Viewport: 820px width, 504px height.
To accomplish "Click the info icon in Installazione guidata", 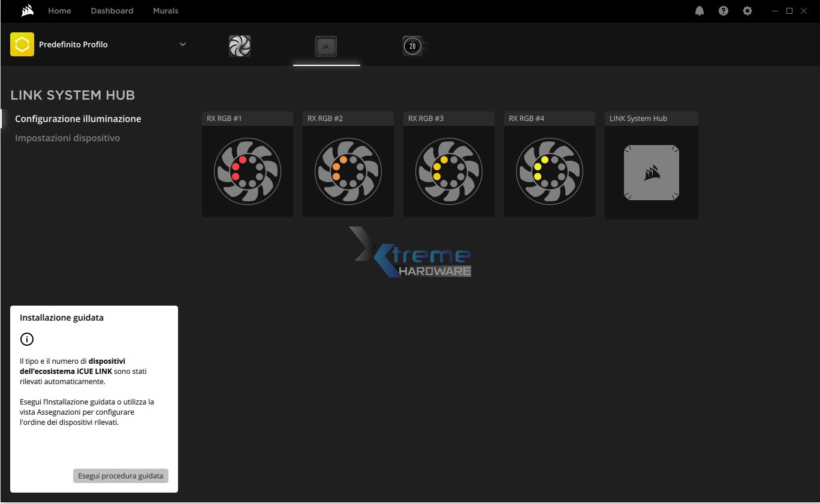I will tap(27, 339).
